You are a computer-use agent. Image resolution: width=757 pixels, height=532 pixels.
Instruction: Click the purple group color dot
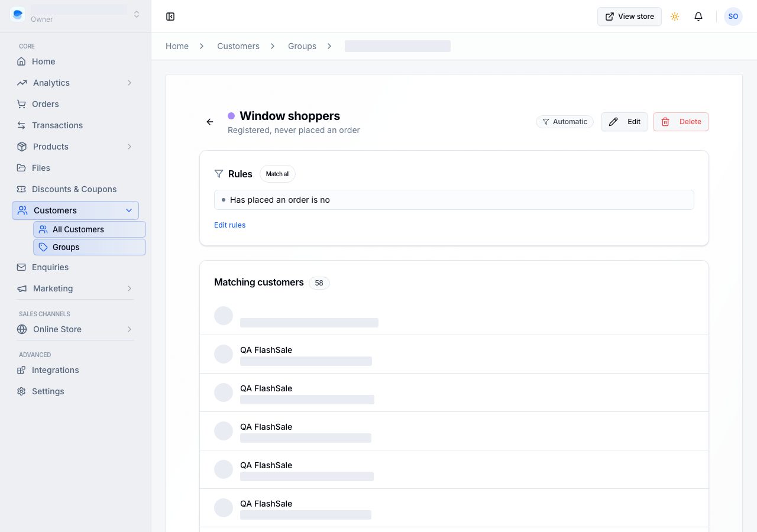point(231,116)
